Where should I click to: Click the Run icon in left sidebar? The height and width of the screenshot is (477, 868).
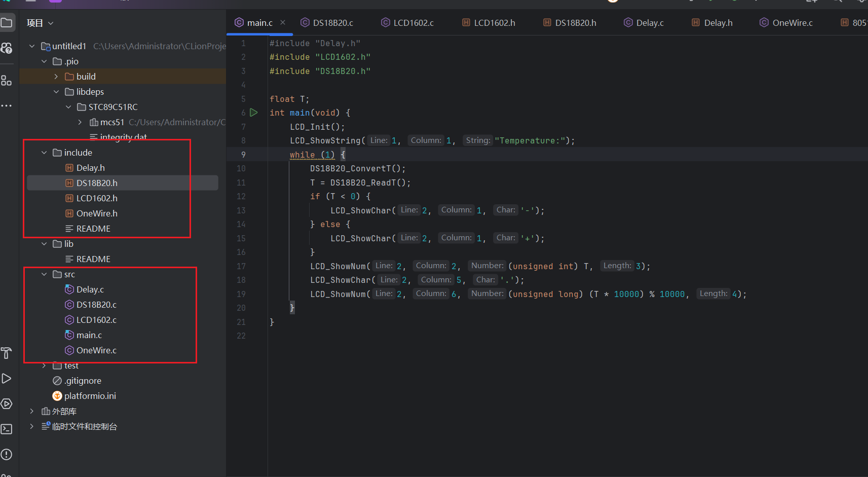coord(7,378)
